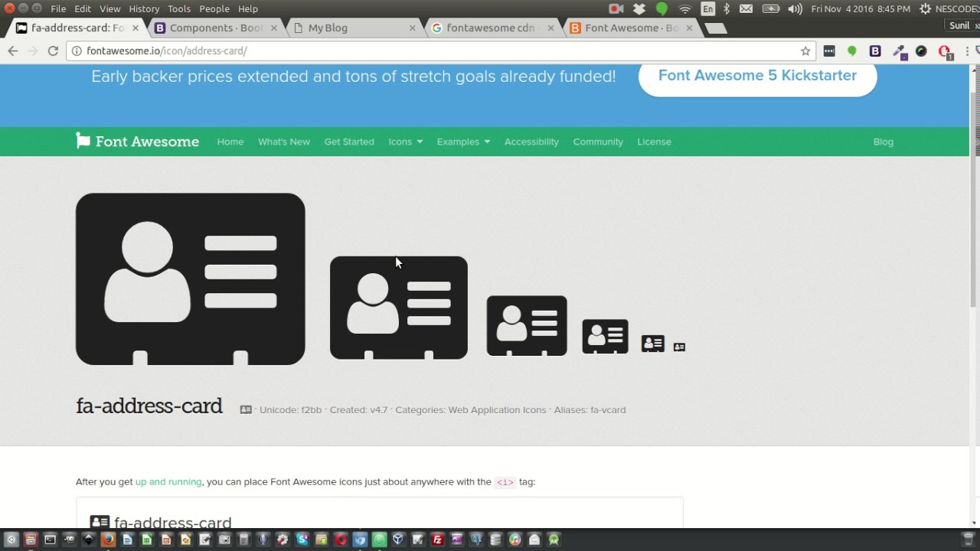The image size is (980, 551).
Task: Click the largest address-card icon preview
Action: 191,279
